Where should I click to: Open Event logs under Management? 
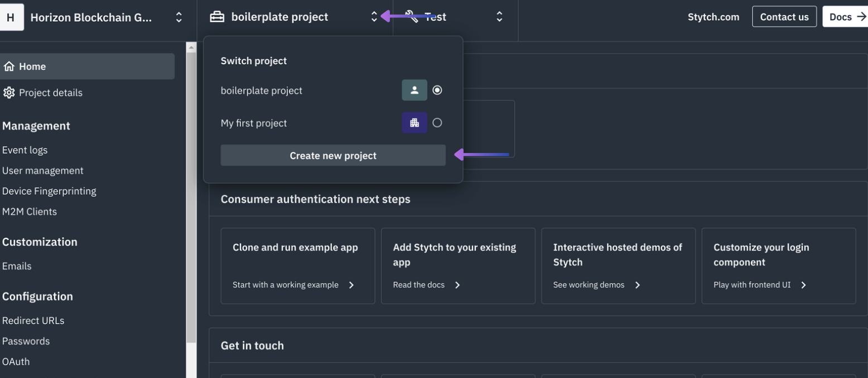(25, 150)
